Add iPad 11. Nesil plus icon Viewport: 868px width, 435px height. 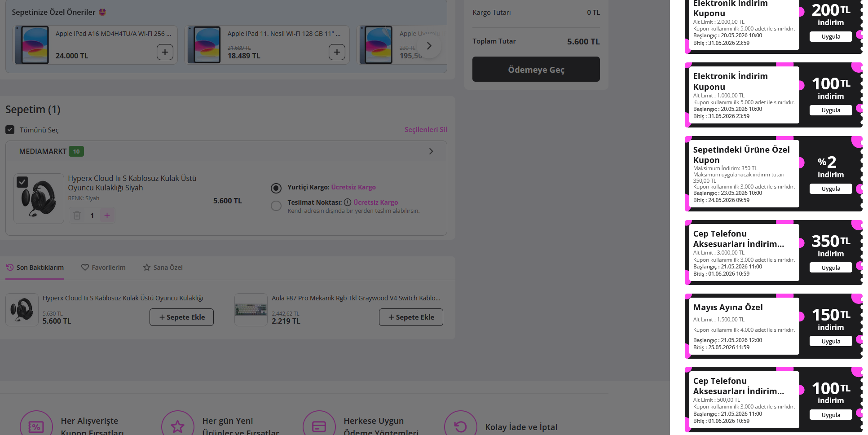click(x=337, y=52)
